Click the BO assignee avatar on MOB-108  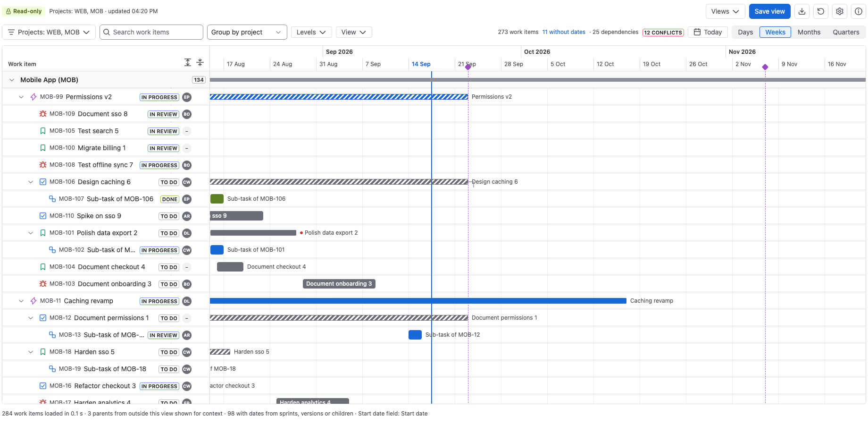pos(187,165)
